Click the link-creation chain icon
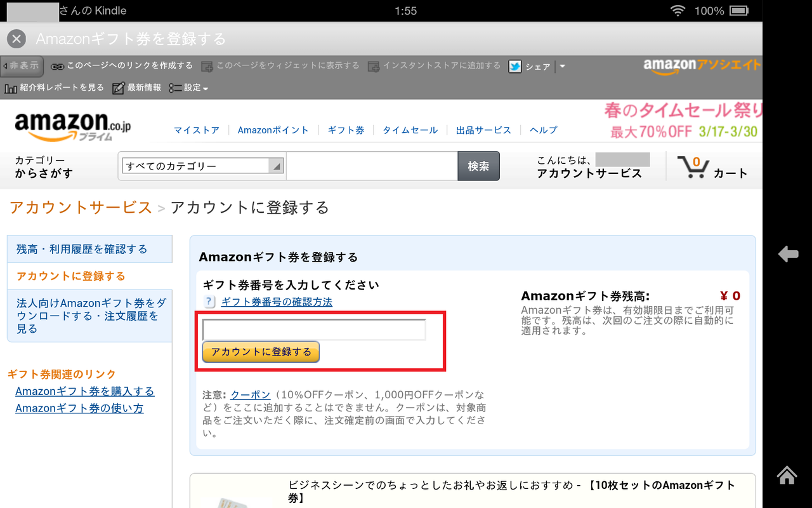812x508 pixels. [57, 66]
